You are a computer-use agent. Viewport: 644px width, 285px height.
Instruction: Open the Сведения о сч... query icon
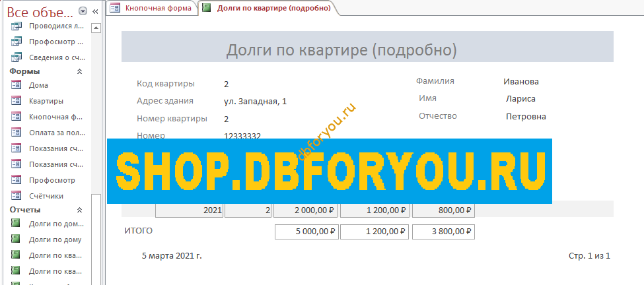pyautogui.click(x=16, y=57)
